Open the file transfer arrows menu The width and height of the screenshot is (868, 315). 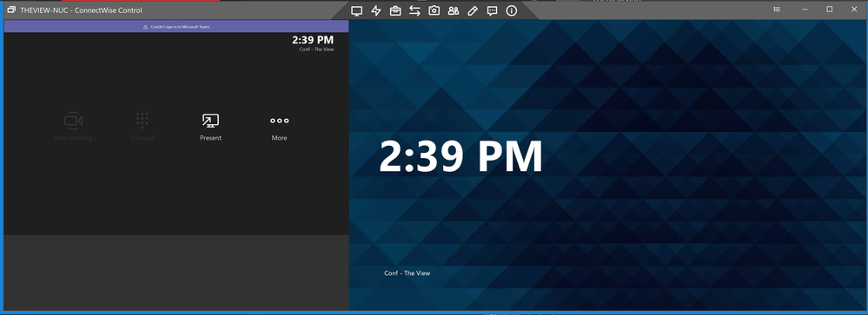click(414, 10)
